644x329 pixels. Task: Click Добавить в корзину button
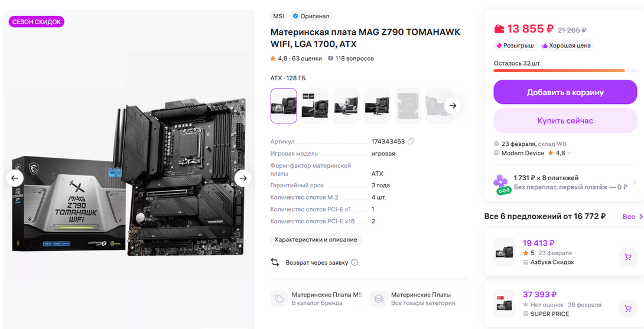(565, 92)
